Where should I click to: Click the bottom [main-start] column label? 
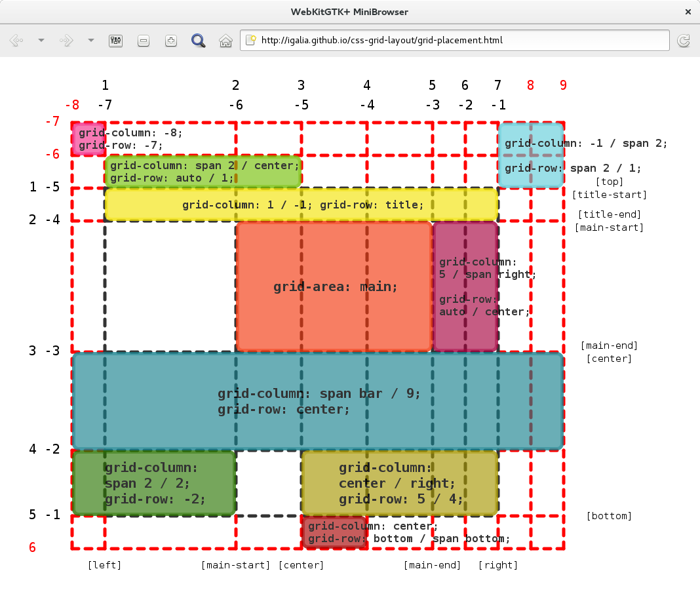[x=236, y=565]
